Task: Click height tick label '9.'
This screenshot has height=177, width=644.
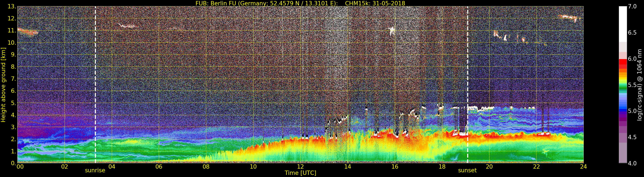Action: (13, 55)
